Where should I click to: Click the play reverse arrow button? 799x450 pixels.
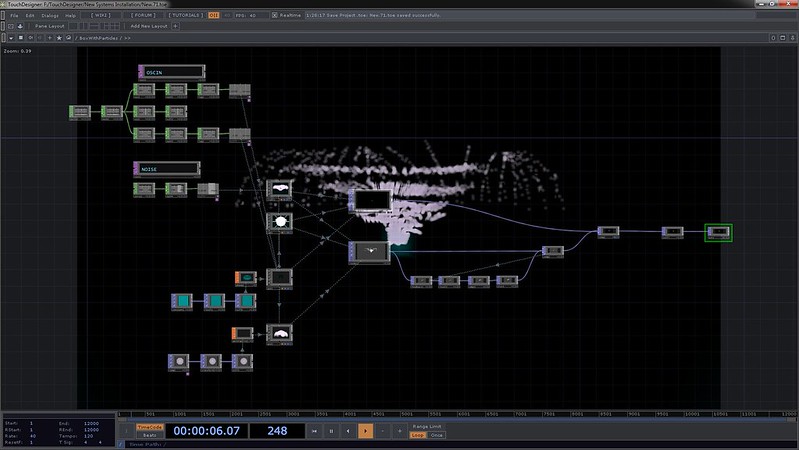[x=348, y=431]
